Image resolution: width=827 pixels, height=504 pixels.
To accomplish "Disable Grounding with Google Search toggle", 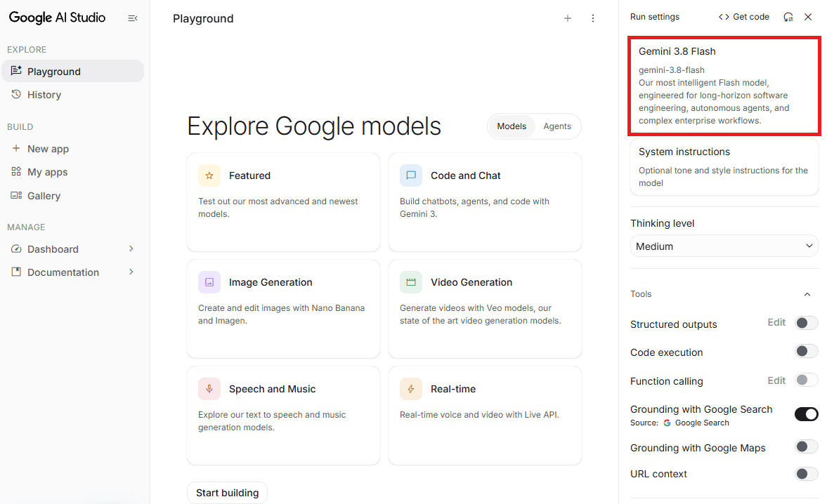I will [x=807, y=414].
